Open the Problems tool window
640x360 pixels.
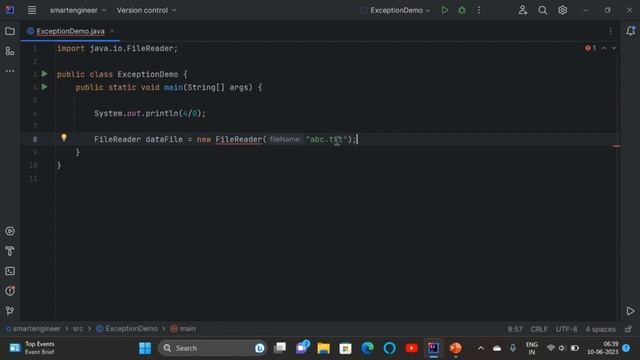click(10, 291)
